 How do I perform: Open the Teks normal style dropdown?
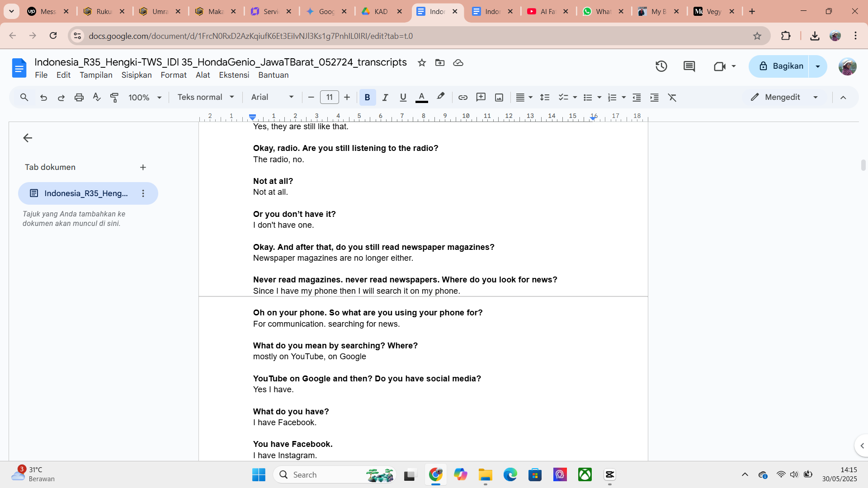[x=206, y=97]
